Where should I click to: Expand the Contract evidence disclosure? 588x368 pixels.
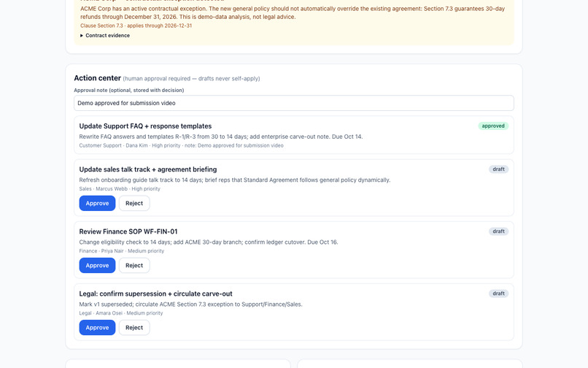105,35
